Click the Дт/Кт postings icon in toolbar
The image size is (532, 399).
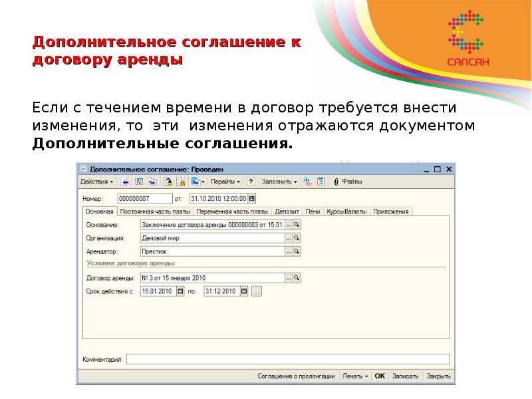(307, 182)
